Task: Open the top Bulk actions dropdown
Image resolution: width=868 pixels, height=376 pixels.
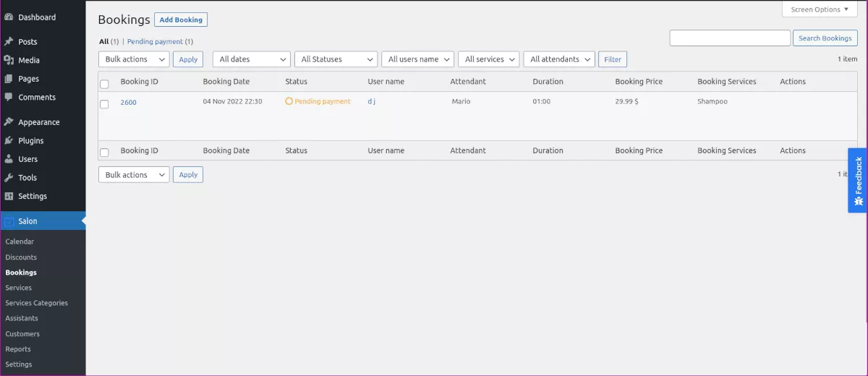Action: [134, 59]
